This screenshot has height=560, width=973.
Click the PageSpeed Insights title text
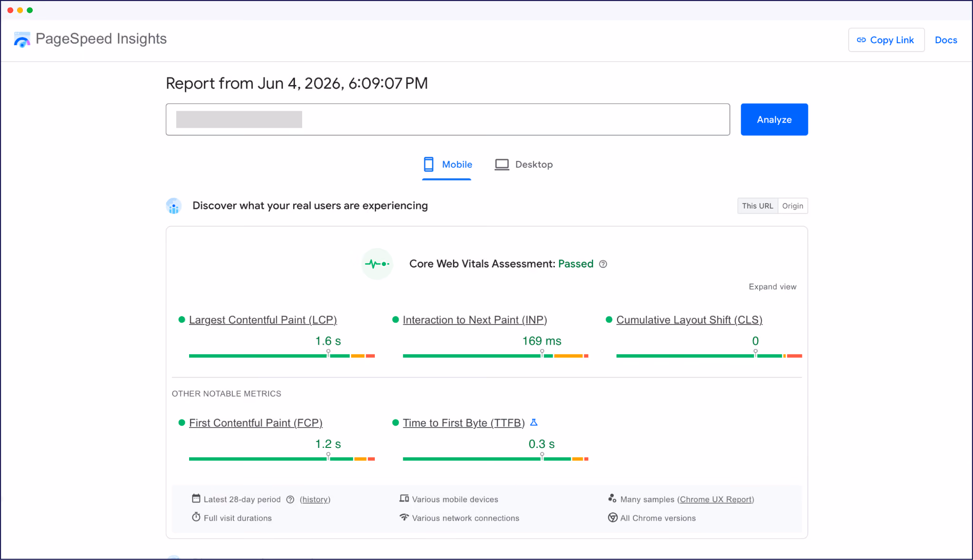[x=101, y=39]
